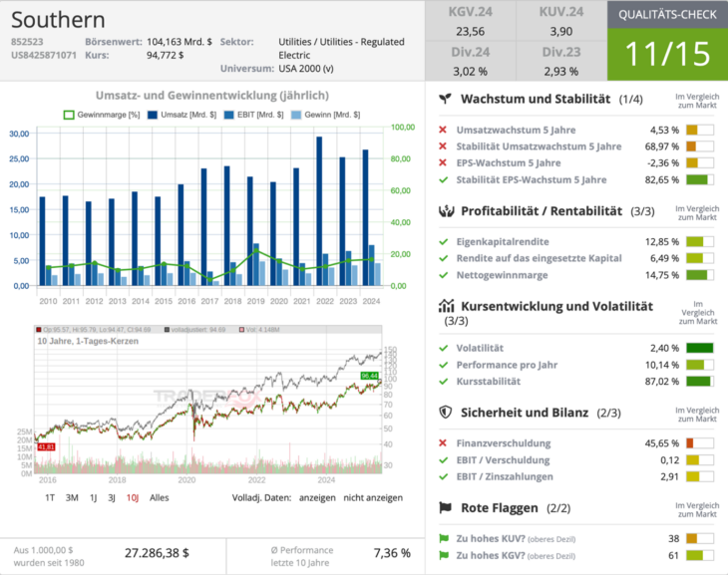Select the 3M chart timeframe

(72, 497)
